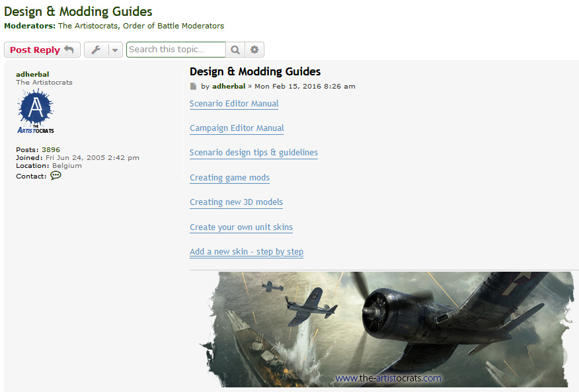Focus the Search this topic field
Screen dimensions: 579x392
coord(176,50)
